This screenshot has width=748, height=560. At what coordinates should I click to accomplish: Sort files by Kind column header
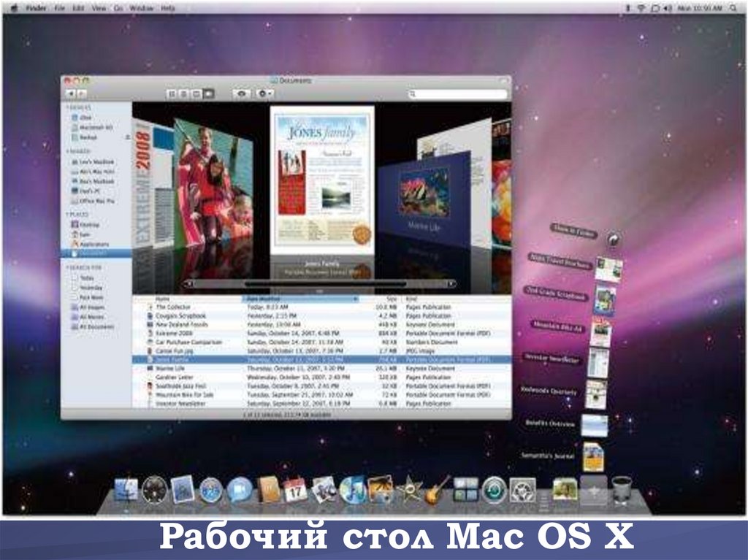(x=411, y=299)
